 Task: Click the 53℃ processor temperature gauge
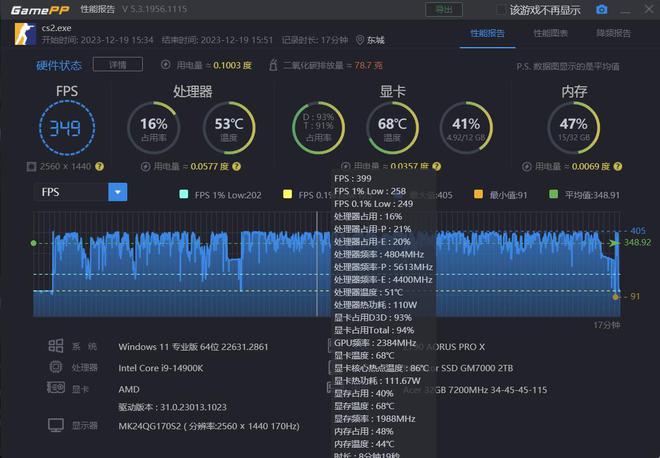pos(229,128)
